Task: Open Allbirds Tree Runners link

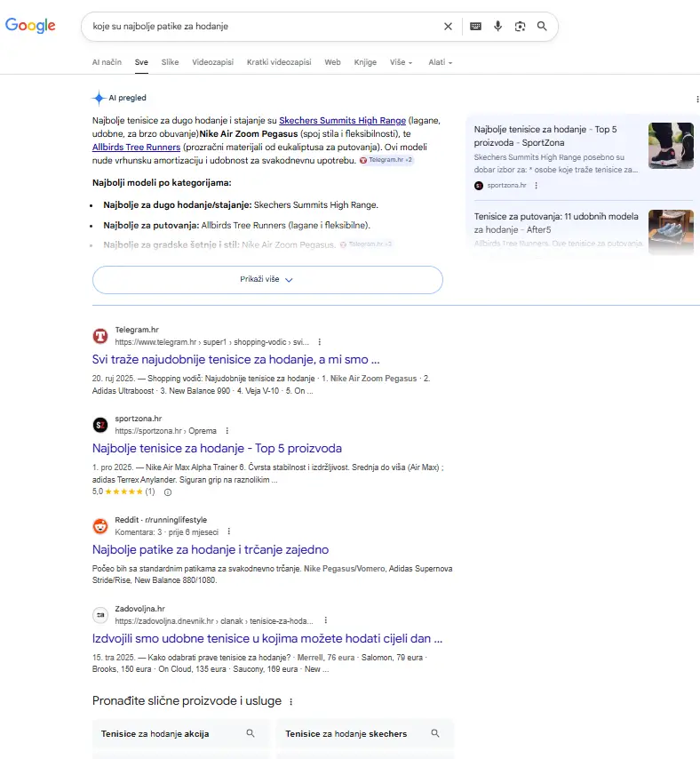Action: coord(137,148)
